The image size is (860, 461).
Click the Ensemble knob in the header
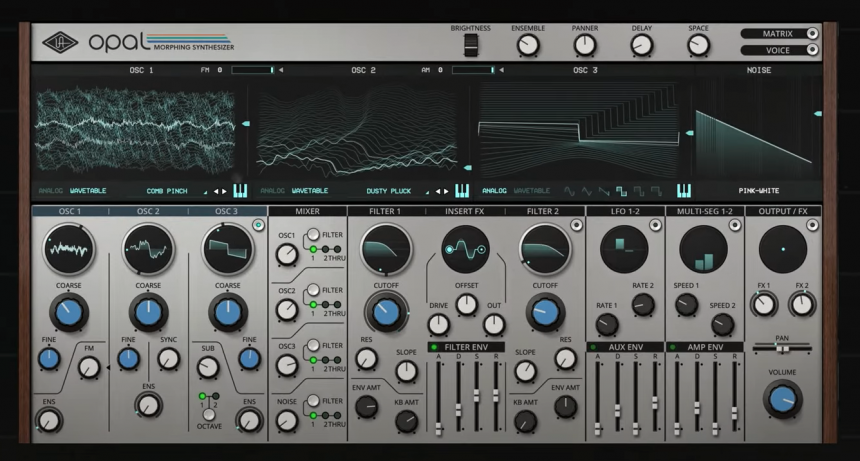[x=528, y=45]
